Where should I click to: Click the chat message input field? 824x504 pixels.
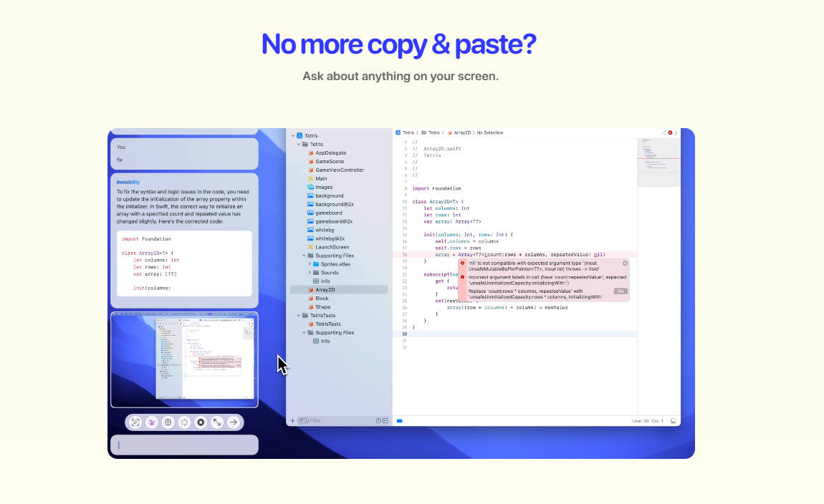point(184,445)
